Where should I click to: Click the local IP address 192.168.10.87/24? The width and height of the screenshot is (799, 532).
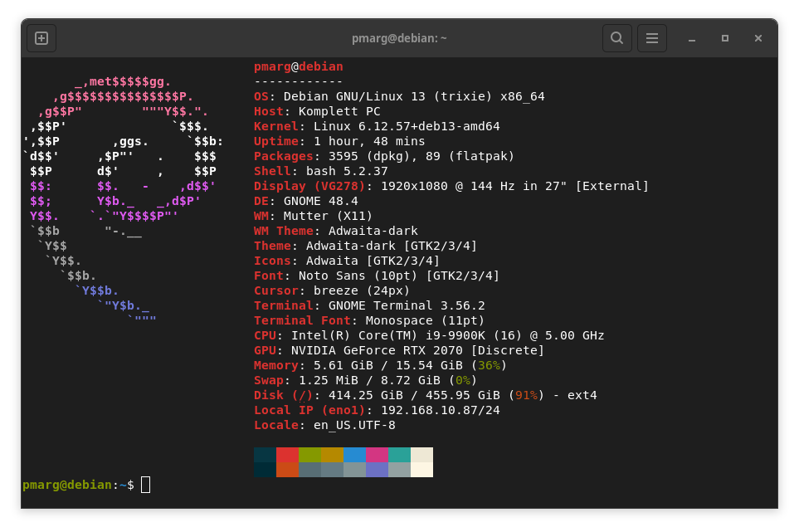coord(441,410)
